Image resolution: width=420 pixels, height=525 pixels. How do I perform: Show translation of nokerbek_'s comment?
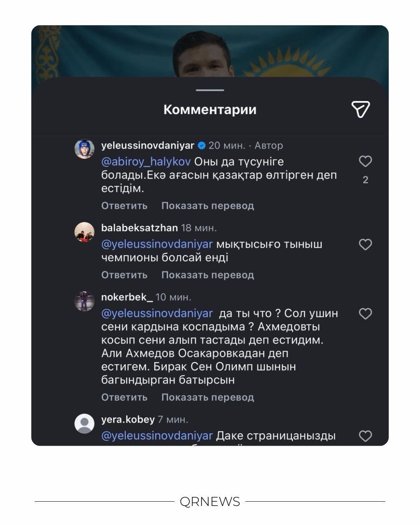[208, 397]
